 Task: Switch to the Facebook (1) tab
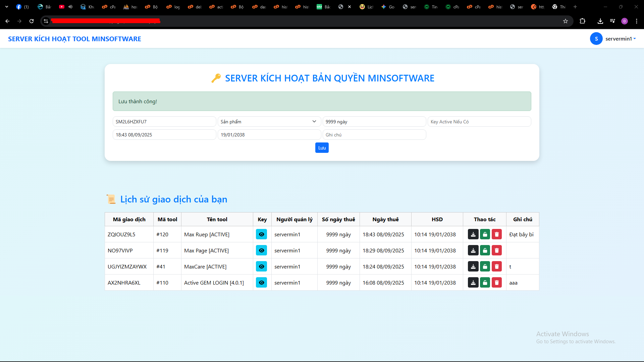tap(23, 7)
